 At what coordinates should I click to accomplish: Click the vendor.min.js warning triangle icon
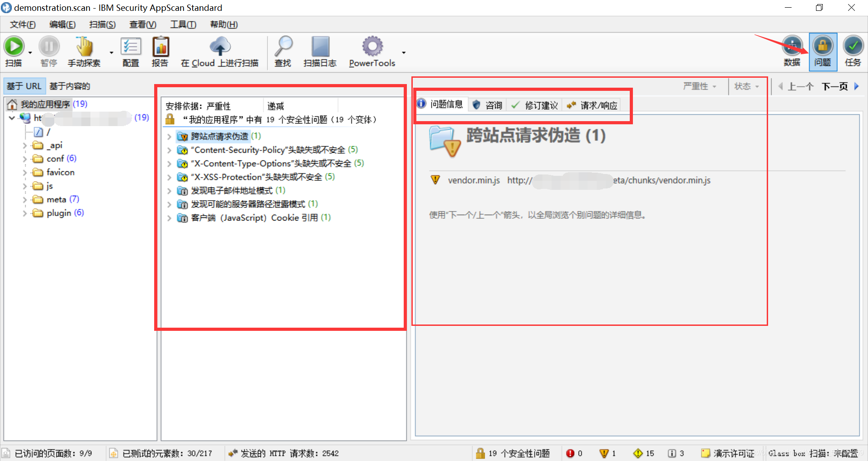[x=435, y=180]
